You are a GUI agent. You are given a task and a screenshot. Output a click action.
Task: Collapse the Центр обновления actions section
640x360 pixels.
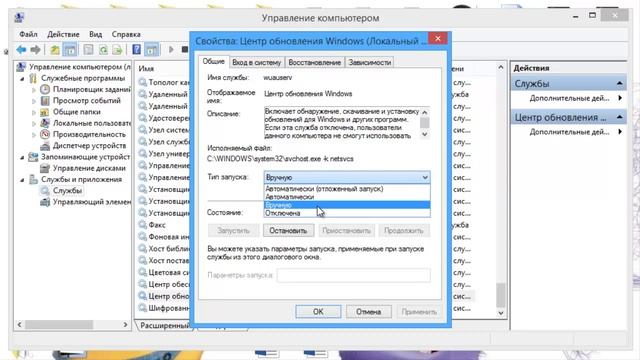[620, 118]
